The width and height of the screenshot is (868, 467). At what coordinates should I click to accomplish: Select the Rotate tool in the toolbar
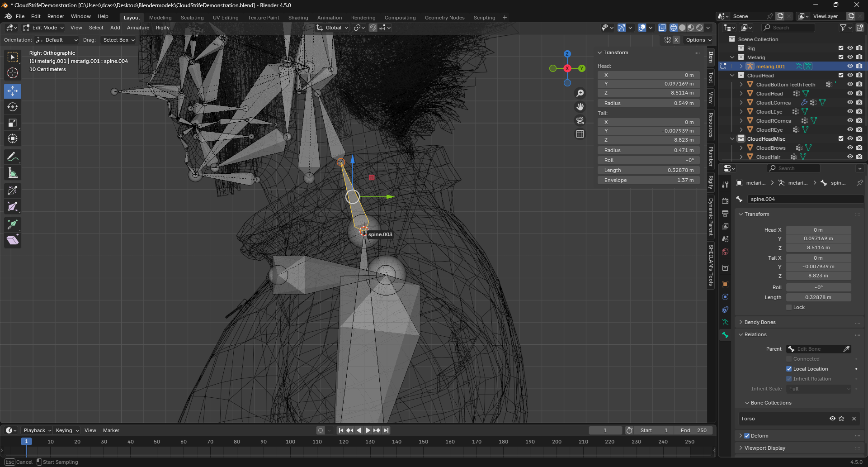coord(13,107)
